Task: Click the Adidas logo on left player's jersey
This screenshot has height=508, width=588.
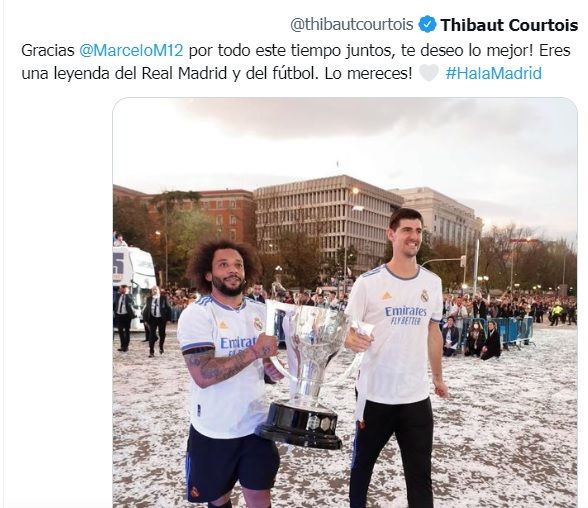Action: point(224,325)
